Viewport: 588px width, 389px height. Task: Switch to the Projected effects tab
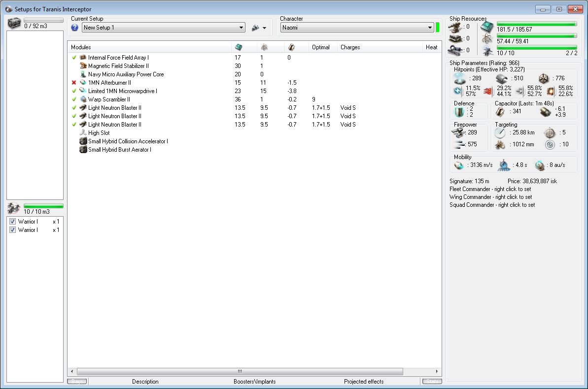[x=364, y=382]
